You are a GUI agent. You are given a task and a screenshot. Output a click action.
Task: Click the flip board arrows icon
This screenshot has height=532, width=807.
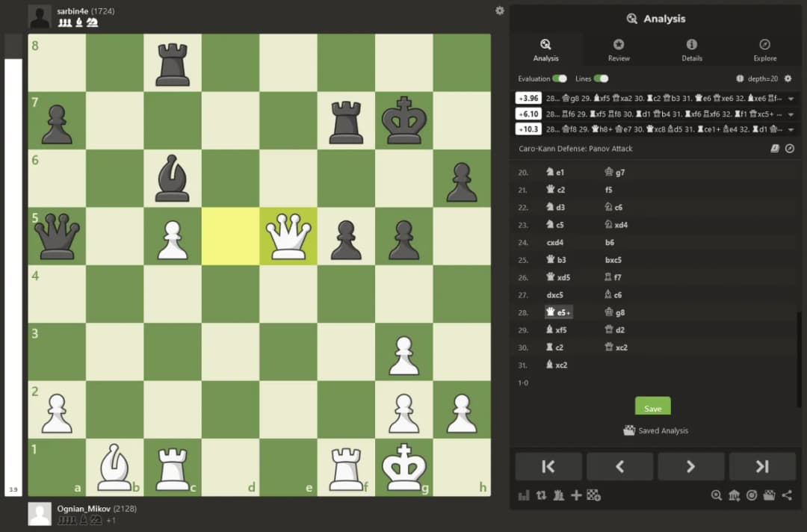[x=541, y=495]
